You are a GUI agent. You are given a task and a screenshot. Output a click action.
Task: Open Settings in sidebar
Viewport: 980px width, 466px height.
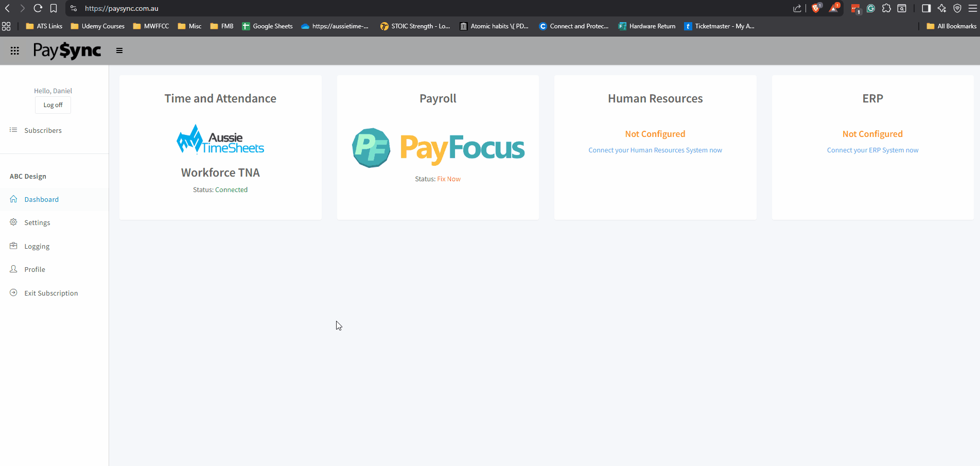(x=37, y=222)
